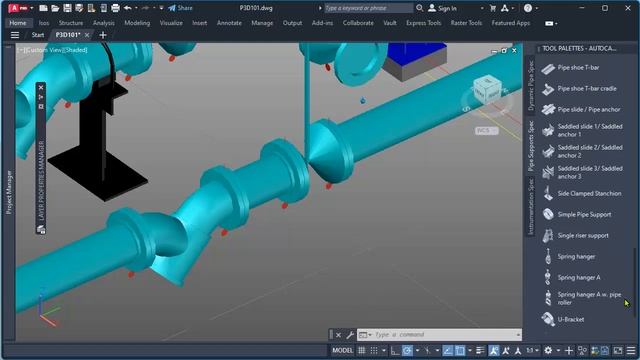Click the Save disk icon
The height and width of the screenshot is (360, 640).
click(67, 8)
